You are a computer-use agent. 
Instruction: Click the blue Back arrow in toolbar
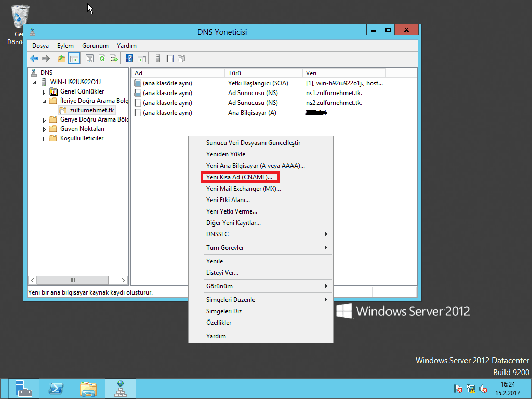point(34,59)
